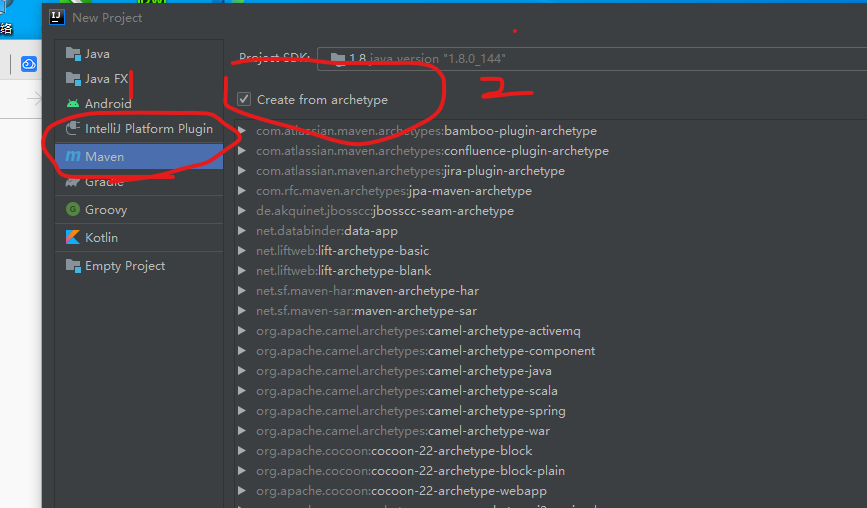Expand maven-archetype-sar entry
The image size is (867, 508).
[242, 311]
